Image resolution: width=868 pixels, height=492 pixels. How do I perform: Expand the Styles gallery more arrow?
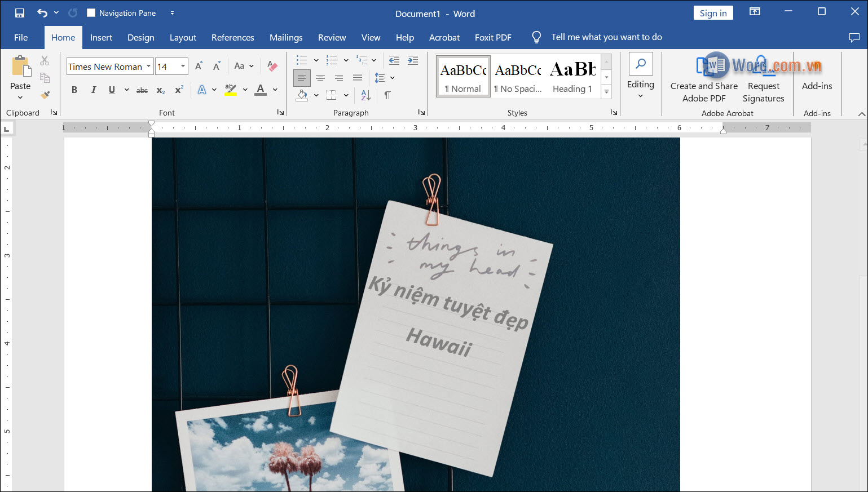tap(607, 92)
